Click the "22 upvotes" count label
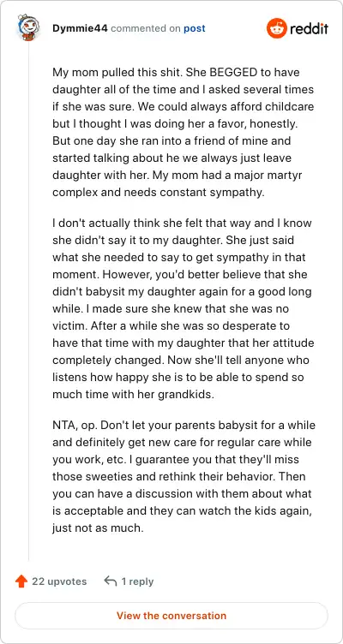 (59, 581)
